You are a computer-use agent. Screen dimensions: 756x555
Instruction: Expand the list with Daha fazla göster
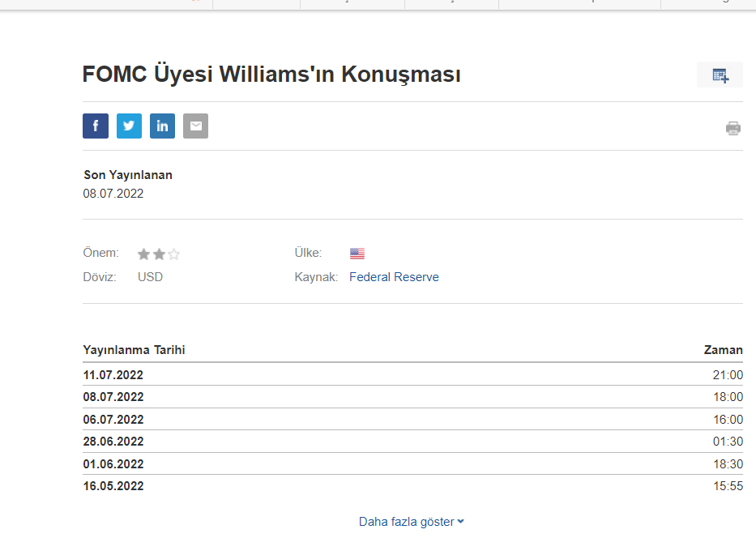click(x=407, y=522)
